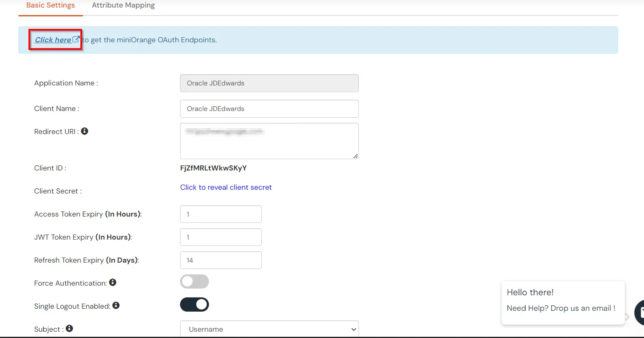Click to reveal the client secret
This screenshot has height=338, width=644.
(x=226, y=187)
